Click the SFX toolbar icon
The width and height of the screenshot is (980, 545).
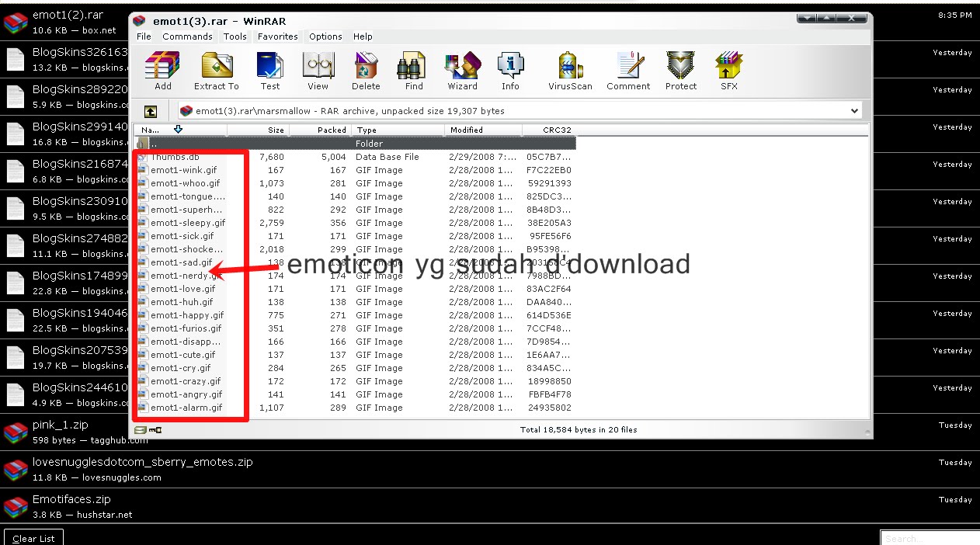click(x=729, y=71)
